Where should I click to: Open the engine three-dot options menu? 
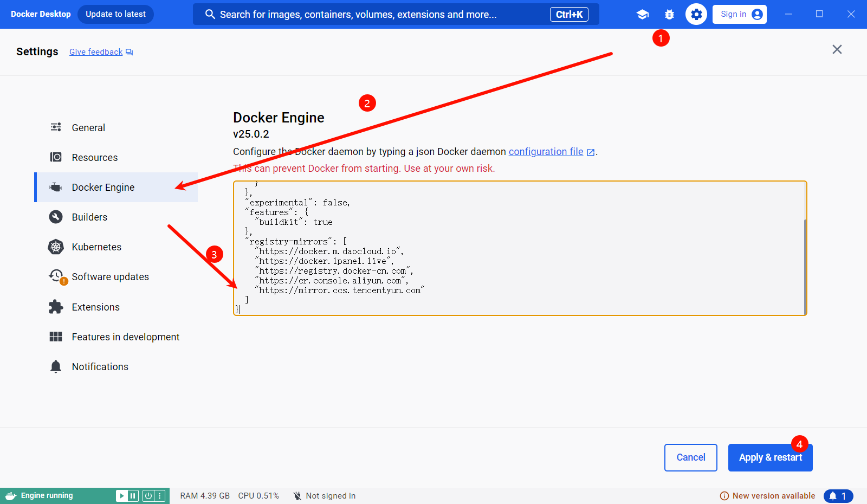click(x=159, y=496)
